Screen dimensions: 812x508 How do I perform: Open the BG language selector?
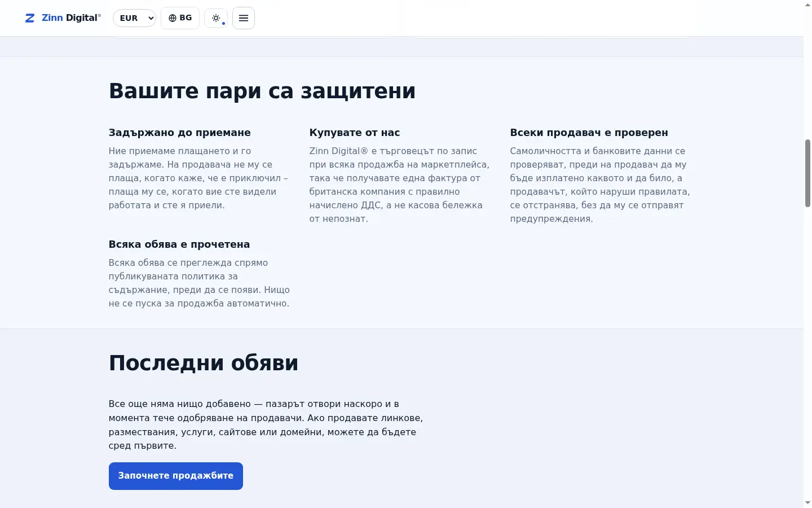(180, 18)
